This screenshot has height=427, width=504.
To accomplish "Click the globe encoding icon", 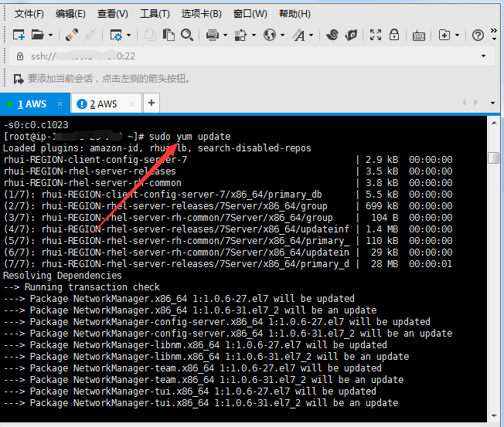I will click(x=270, y=35).
